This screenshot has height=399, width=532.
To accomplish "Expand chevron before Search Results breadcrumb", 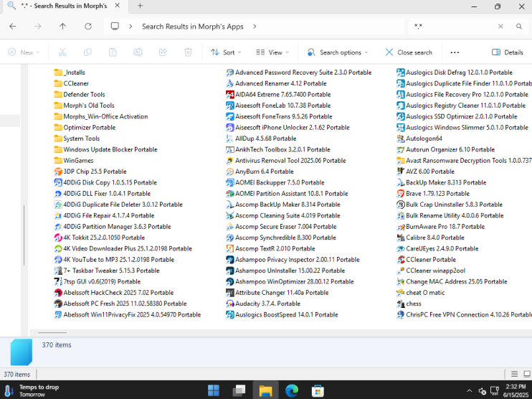I will (130, 27).
